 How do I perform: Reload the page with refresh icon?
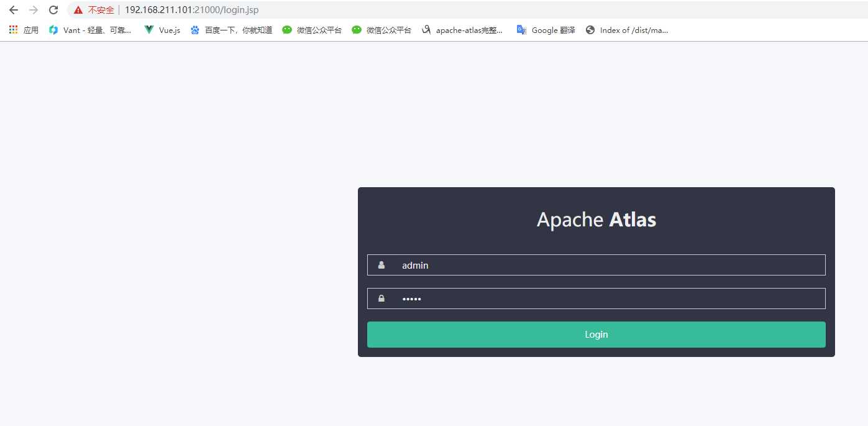click(x=53, y=10)
